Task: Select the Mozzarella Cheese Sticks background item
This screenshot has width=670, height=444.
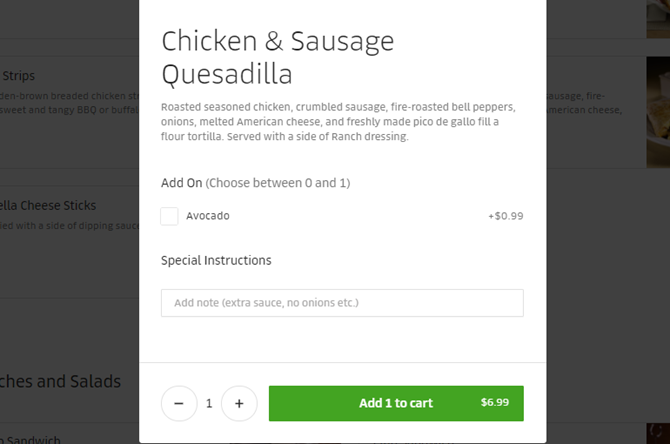Action: point(48,206)
